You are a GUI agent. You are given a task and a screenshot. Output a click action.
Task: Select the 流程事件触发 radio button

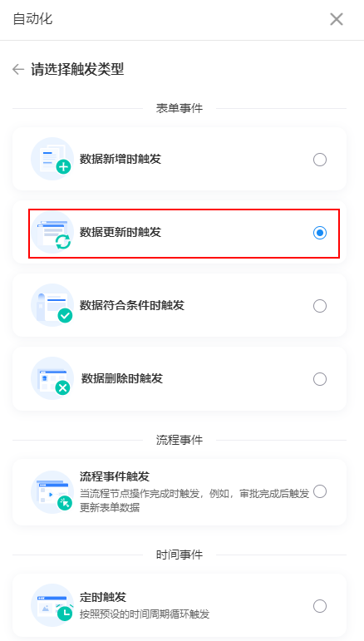(320, 491)
